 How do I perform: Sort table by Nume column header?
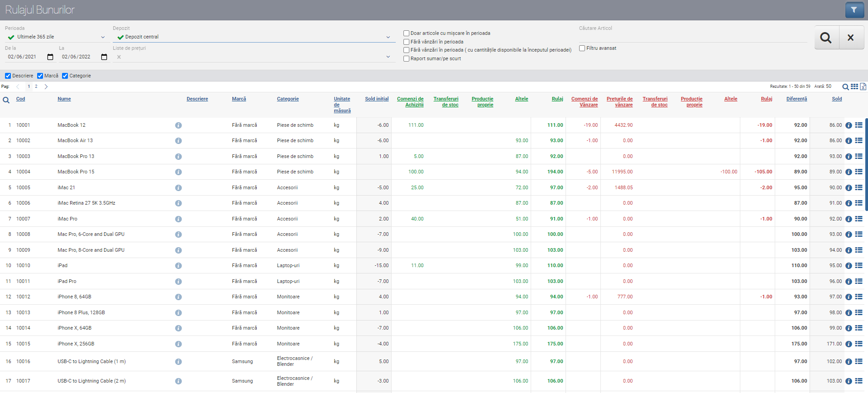pyautogui.click(x=64, y=99)
